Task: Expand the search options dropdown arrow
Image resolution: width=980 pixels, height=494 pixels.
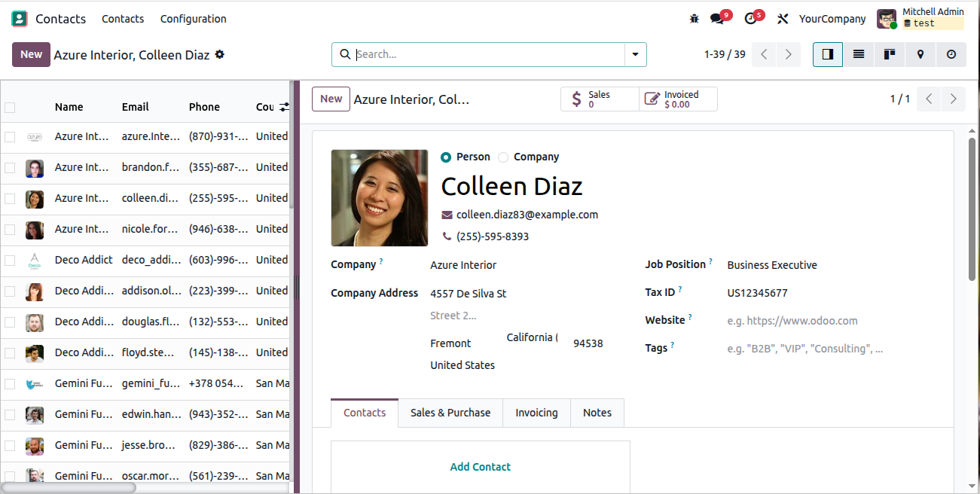Action: pyautogui.click(x=635, y=54)
